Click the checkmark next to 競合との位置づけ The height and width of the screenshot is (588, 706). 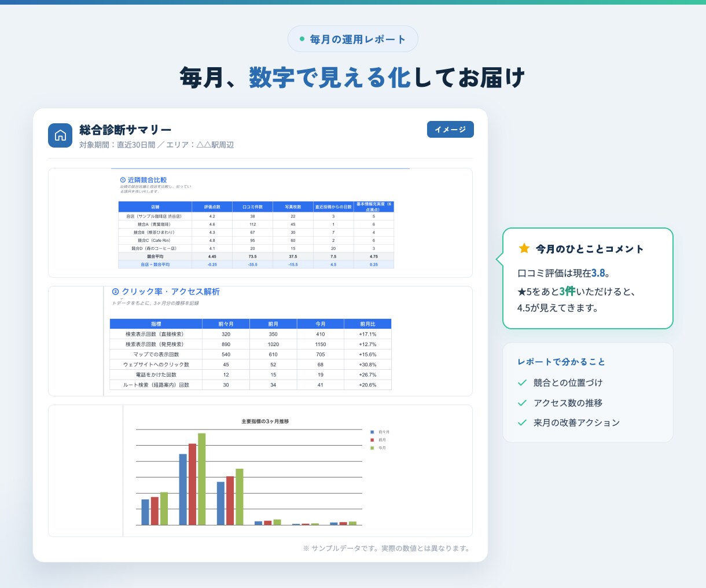[x=522, y=383]
